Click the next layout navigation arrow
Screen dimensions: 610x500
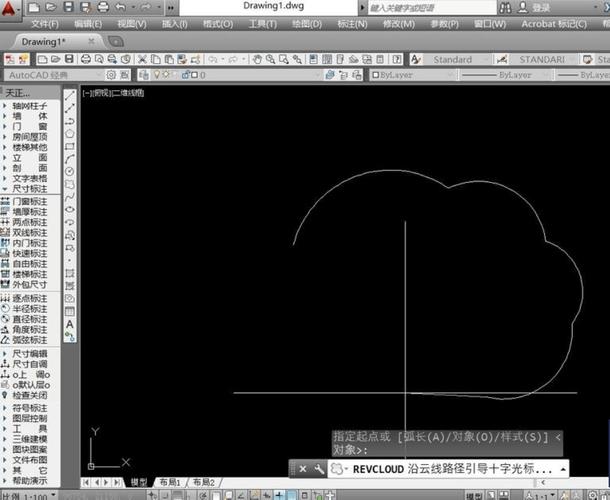click(107, 482)
